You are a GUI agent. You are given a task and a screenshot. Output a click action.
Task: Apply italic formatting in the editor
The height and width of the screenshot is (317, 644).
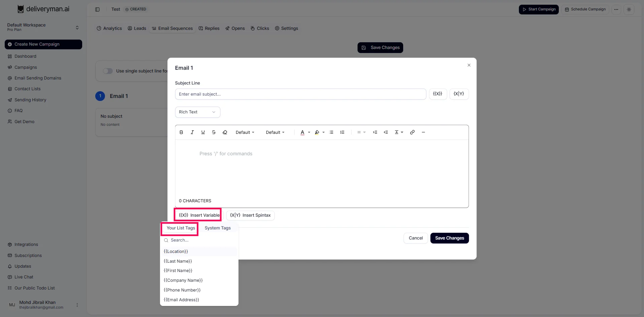(x=192, y=132)
